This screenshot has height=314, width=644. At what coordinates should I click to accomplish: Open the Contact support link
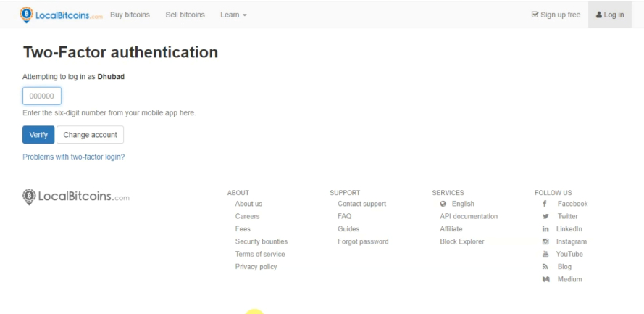click(x=361, y=204)
